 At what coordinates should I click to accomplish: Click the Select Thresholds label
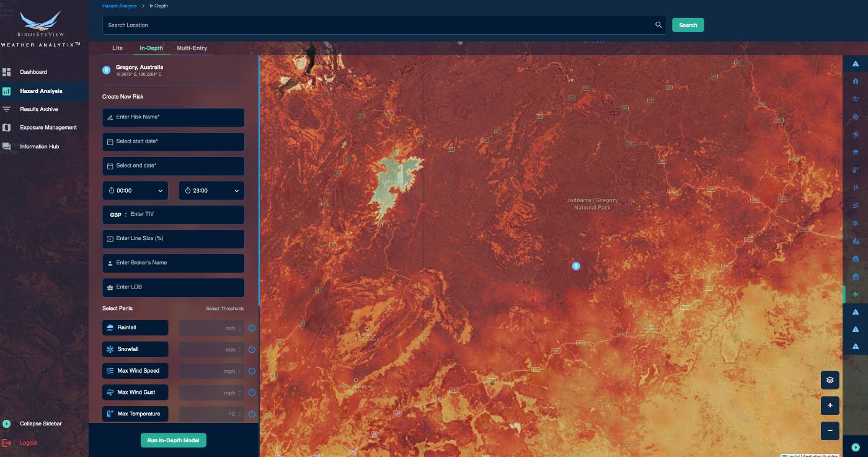[225, 309]
